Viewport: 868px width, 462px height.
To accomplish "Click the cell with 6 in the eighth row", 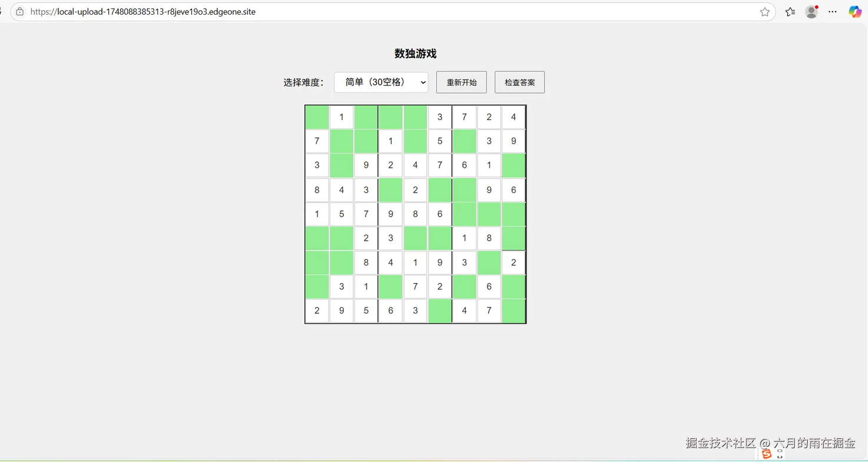I will [489, 287].
